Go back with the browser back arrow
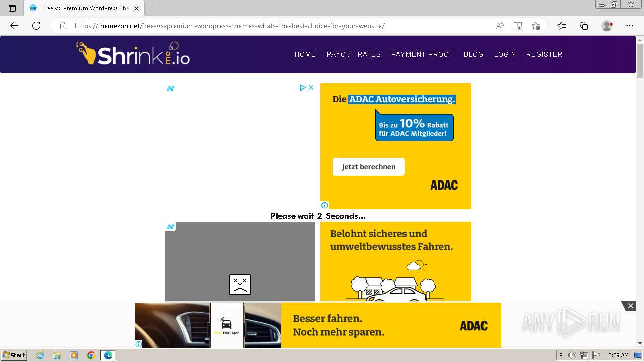This screenshot has height=362, width=644. 14,26
